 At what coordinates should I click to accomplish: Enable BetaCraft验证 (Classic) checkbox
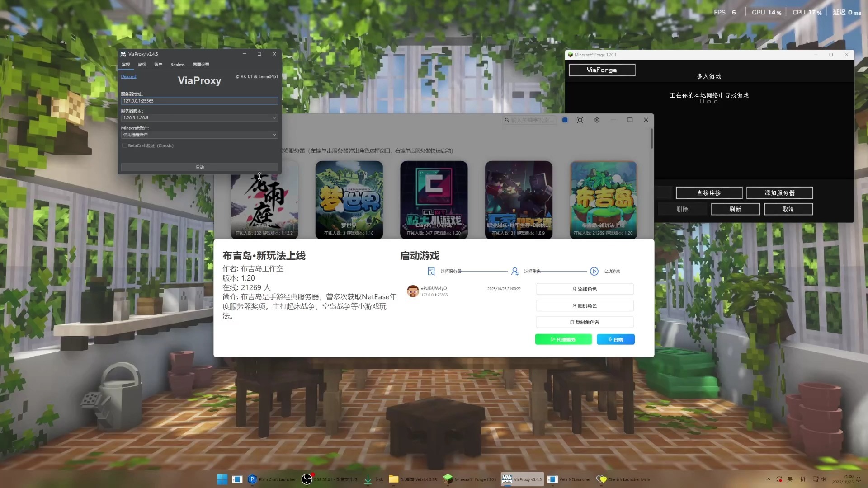tap(124, 145)
